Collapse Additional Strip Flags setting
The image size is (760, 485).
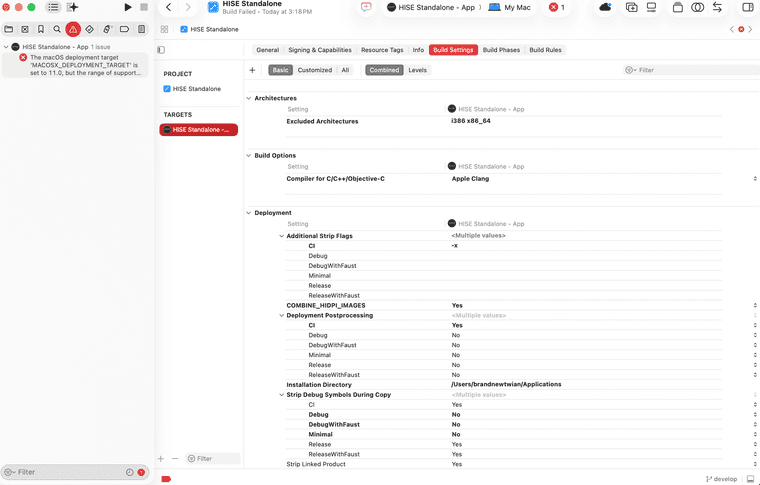[281, 236]
